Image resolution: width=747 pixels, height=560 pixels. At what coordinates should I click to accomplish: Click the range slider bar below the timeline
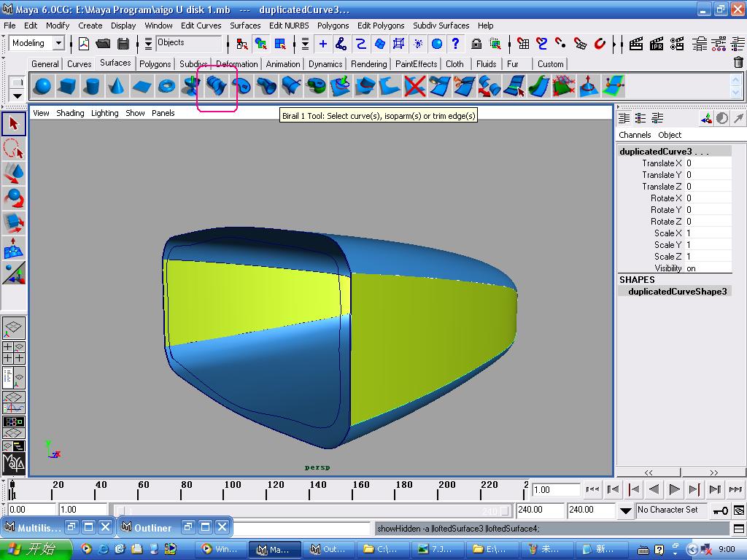(312, 510)
